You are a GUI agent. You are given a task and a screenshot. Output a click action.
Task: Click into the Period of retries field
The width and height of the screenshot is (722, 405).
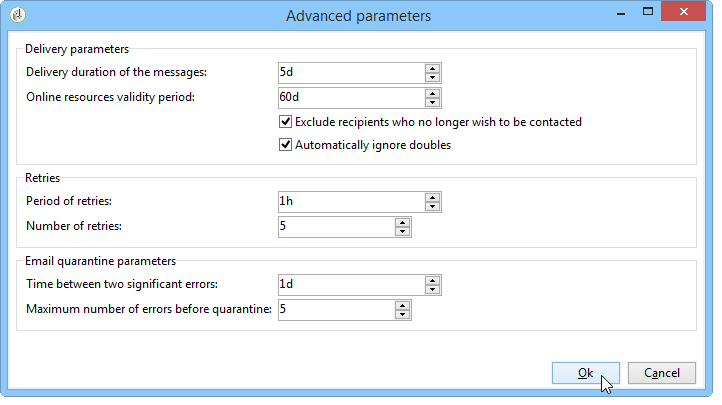351,202
